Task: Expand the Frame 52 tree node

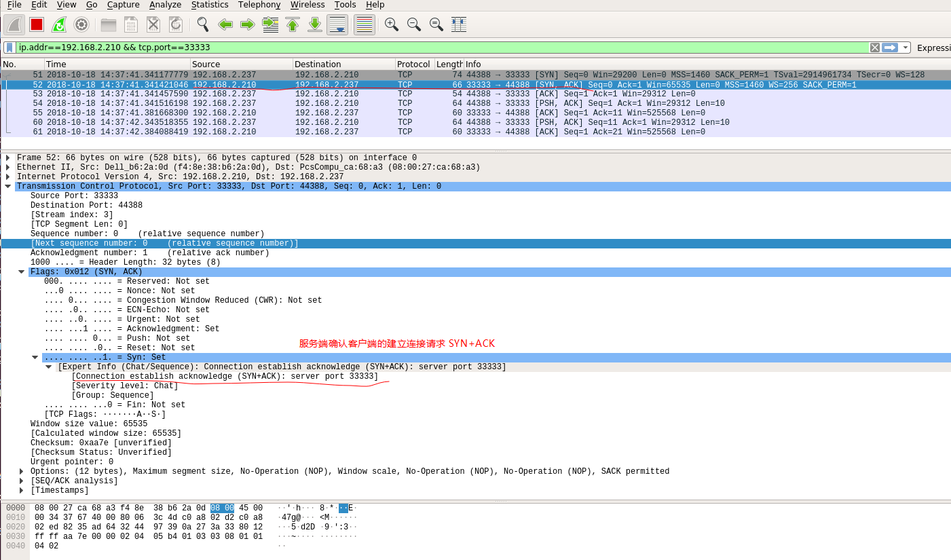Action: (7, 157)
